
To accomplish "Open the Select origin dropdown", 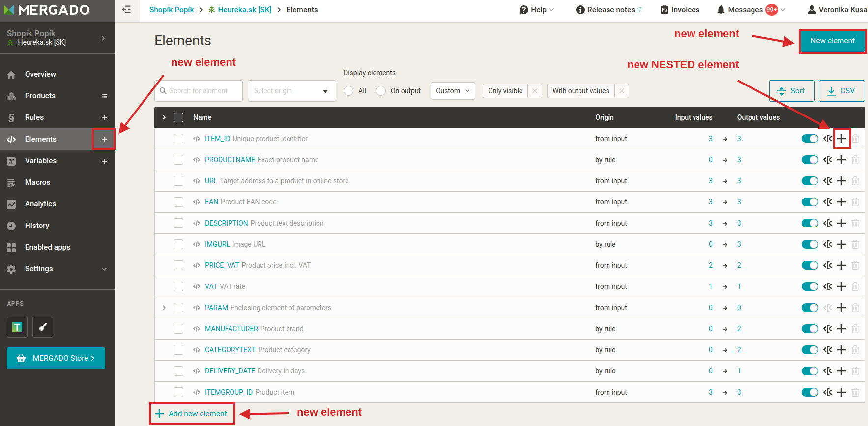I will pyautogui.click(x=292, y=91).
